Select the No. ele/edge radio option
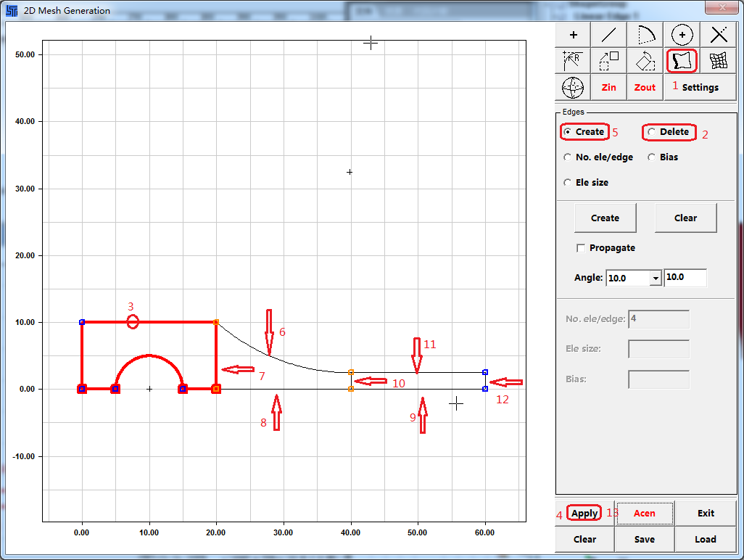The width and height of the screenshot is (744, 560). [568, 157]
